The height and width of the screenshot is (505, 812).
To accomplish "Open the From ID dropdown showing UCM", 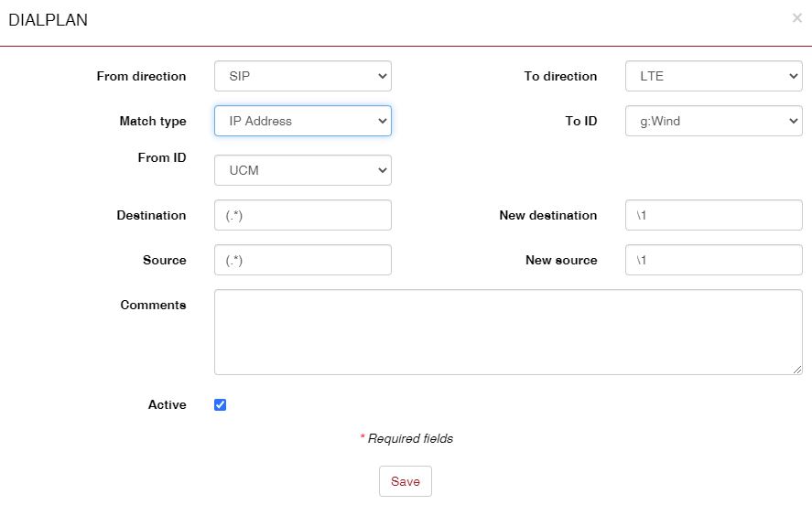I will 302,170.
